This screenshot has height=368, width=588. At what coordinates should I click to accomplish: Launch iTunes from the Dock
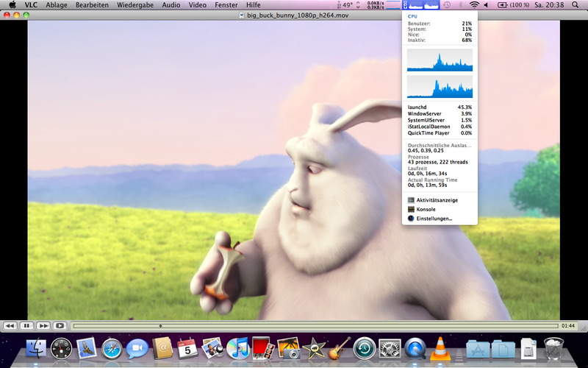237,348
